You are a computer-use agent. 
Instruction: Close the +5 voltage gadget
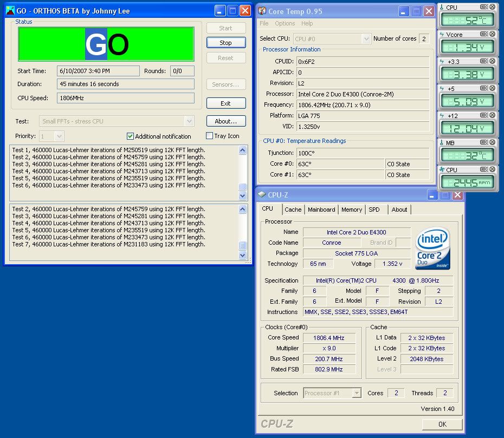[492, 88]
